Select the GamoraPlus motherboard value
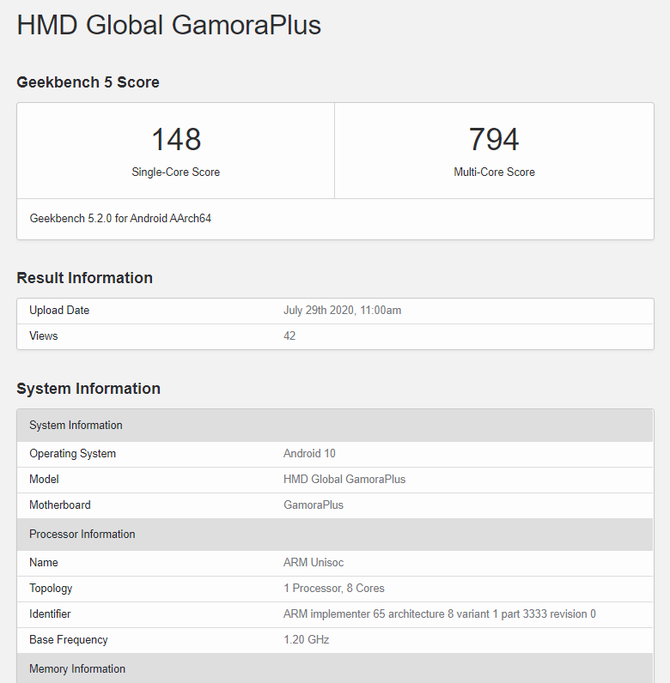 click(313, 505)
